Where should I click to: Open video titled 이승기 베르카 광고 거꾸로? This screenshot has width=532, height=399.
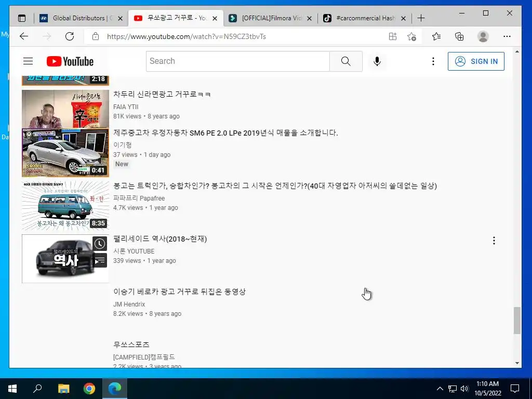pyautogui.click(x=179, y=292)
